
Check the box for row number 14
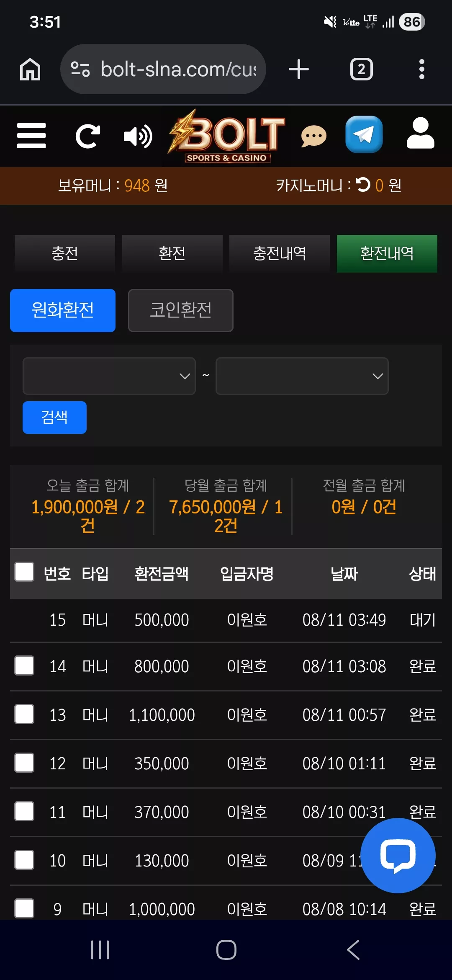(24, 666)
